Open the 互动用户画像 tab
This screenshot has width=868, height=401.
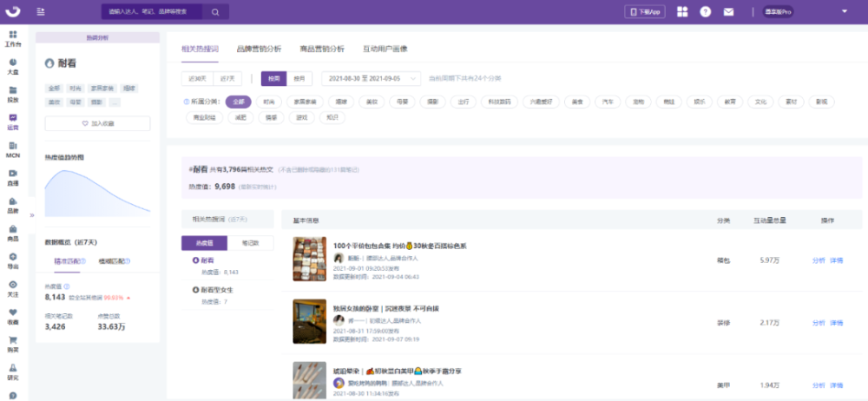tap(384, 49)
